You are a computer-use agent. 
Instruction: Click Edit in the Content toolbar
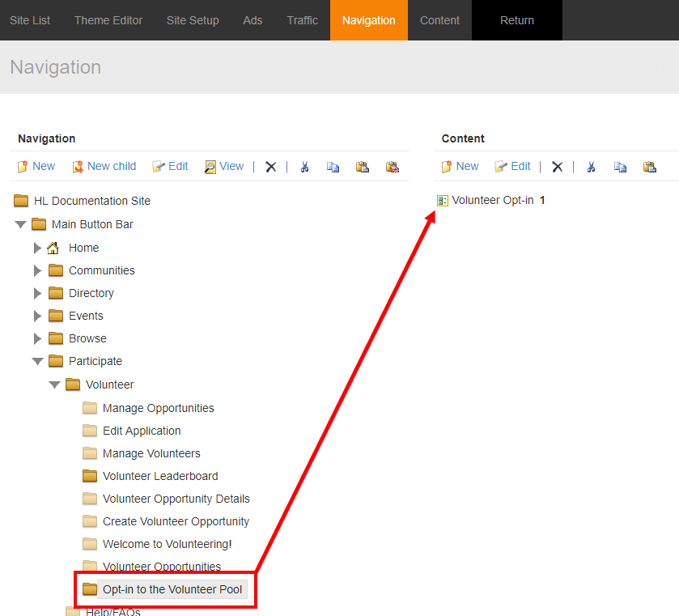pos(513,167)
